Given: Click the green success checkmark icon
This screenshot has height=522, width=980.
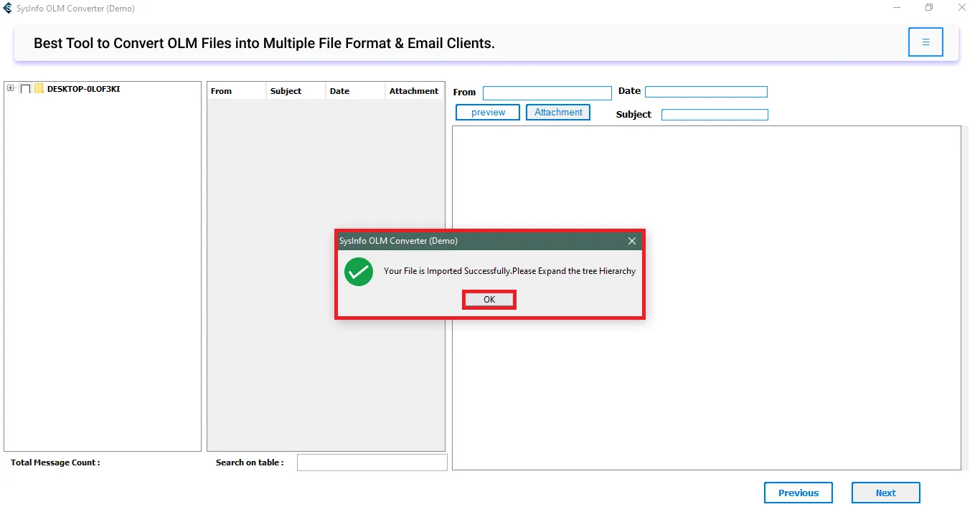Looking at the screenshot, I should pos(359,272).
